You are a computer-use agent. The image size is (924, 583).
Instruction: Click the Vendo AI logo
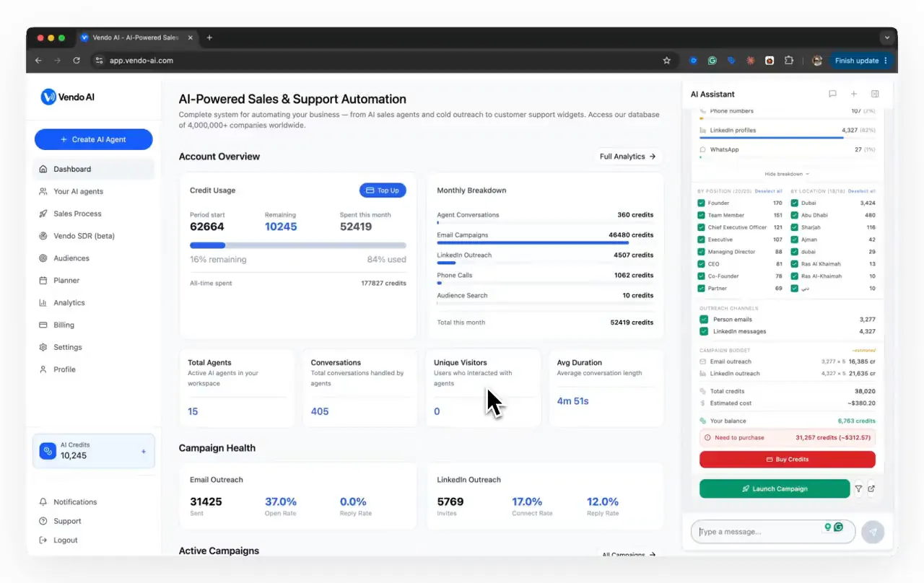(x=68, y=97)
